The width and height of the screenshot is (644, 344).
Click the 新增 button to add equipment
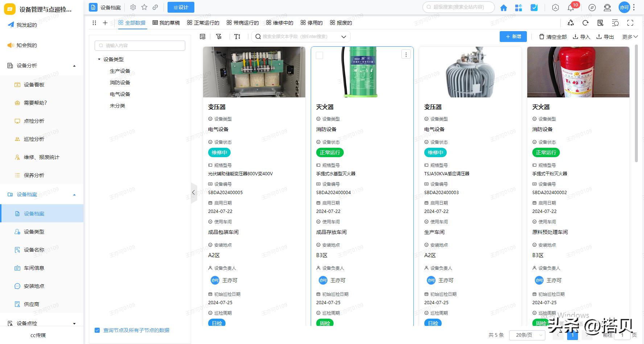click(x=513, y=36)
